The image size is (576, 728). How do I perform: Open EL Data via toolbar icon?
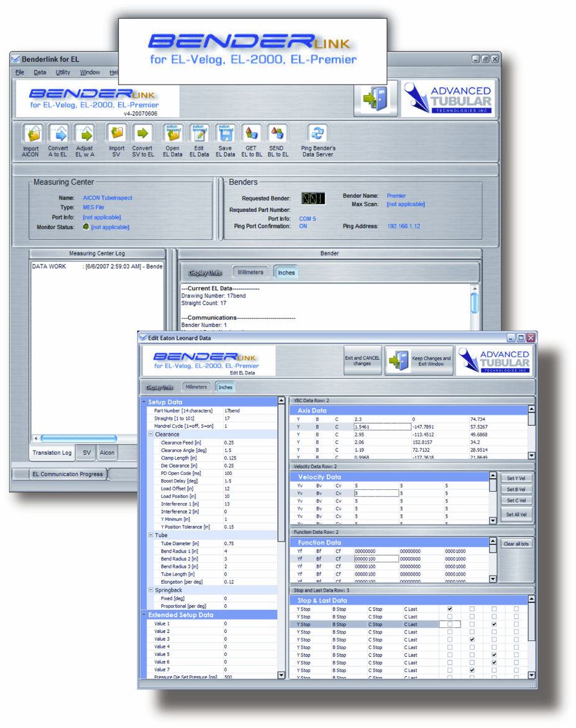(x=173, y=134)
